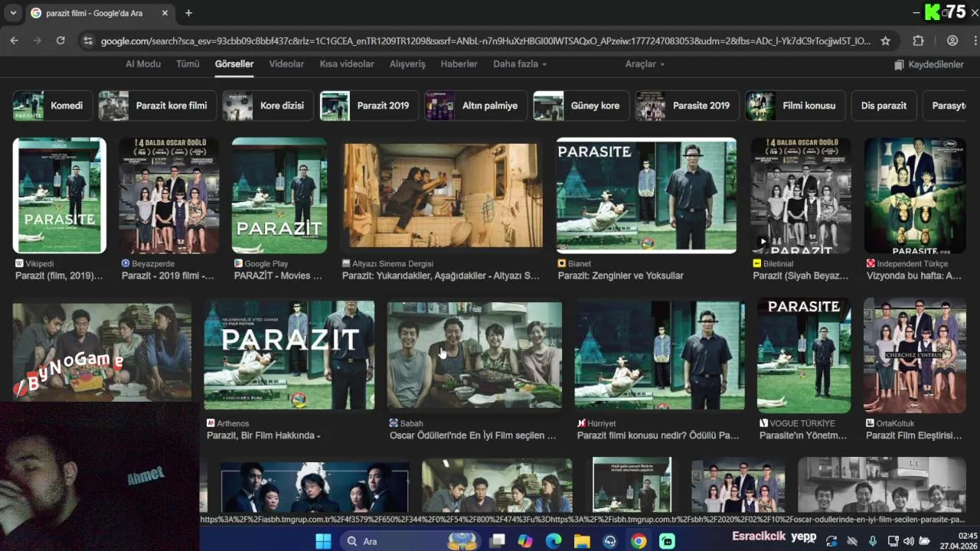This screenshot has height=551, width=980.
Task: Open the Windows Start menu
Action: (x=323, y=541)
